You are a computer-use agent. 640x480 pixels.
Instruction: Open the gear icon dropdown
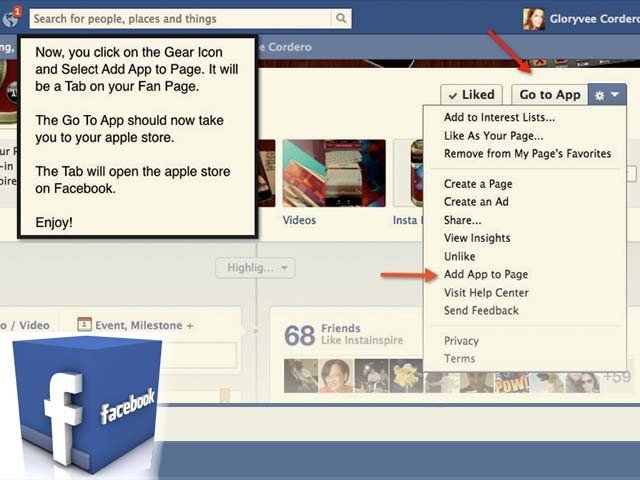pos(607,95)
